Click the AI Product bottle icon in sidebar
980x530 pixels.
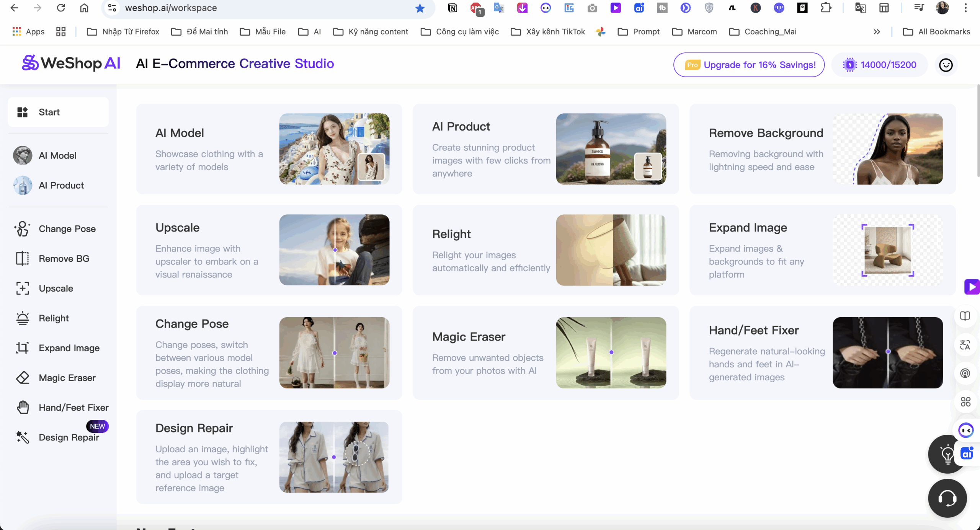point(22,185)
